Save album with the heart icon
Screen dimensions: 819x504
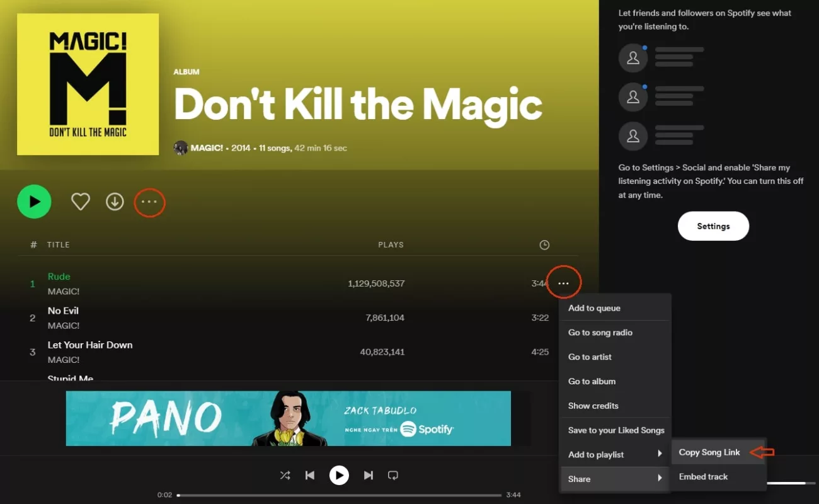tap(81, 202)
